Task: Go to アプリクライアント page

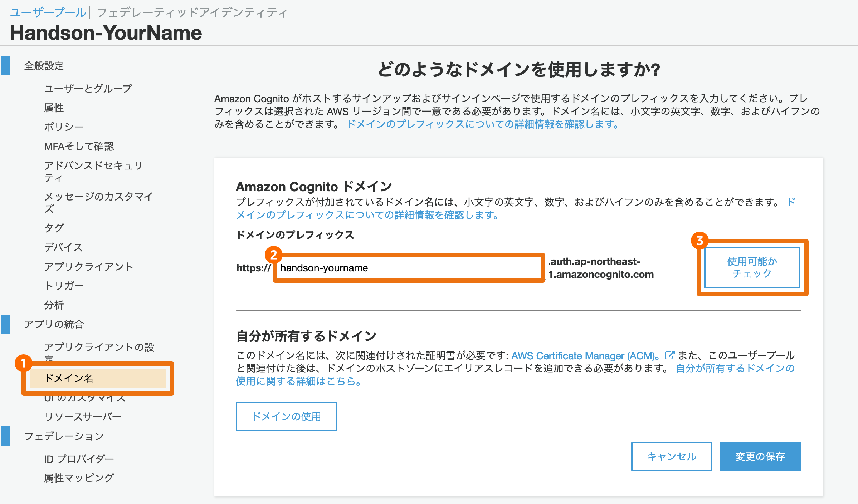Action: click(89, 266)
